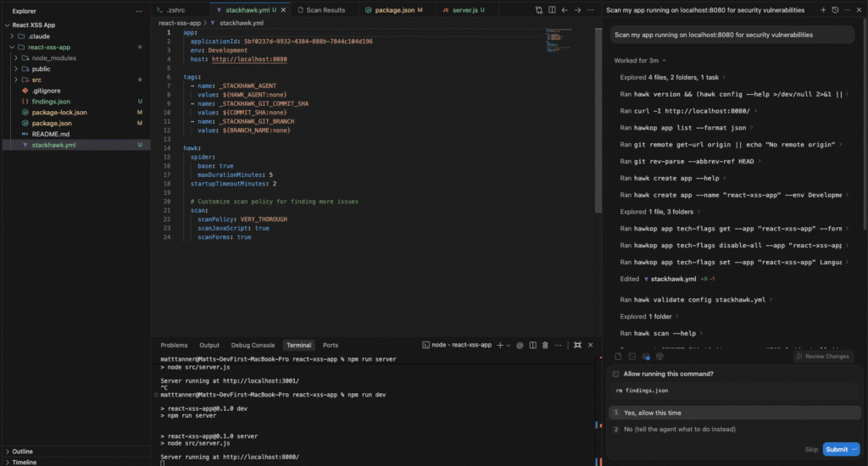Viewport: 868px width, 466px height.
Task: Split the editor with the layout icon
Action: coord(552,10)
